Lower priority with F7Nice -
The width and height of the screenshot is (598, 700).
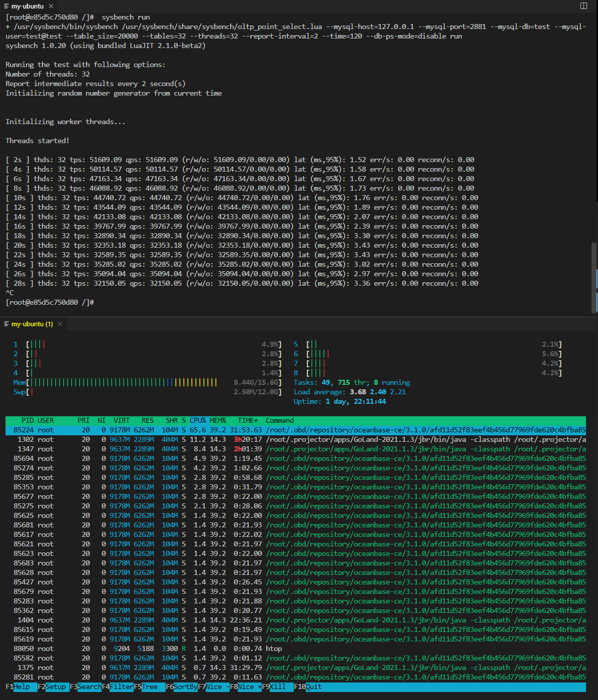pyautogui.click(x=214, y=686)
